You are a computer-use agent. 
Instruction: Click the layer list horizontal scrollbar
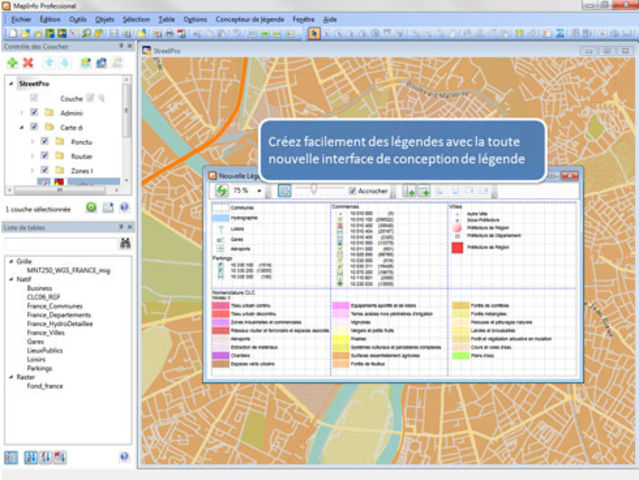click(62, 190)
